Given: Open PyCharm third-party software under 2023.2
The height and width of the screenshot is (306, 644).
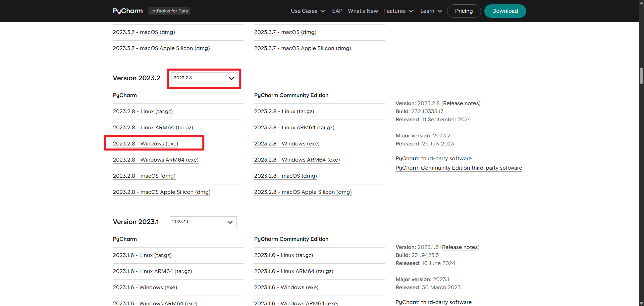Looking at the screenshot, I should point(433,159).
